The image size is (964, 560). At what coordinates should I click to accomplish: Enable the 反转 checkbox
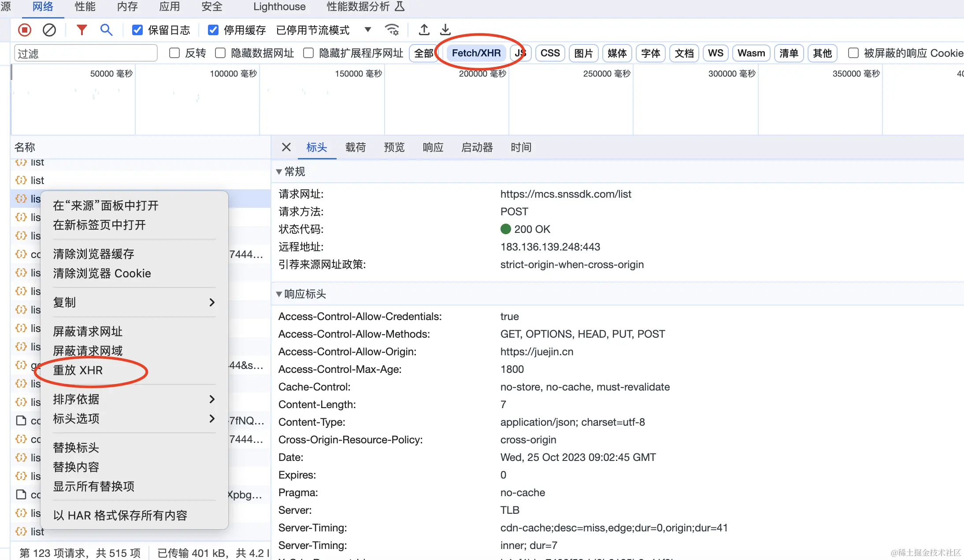[175, 53]
